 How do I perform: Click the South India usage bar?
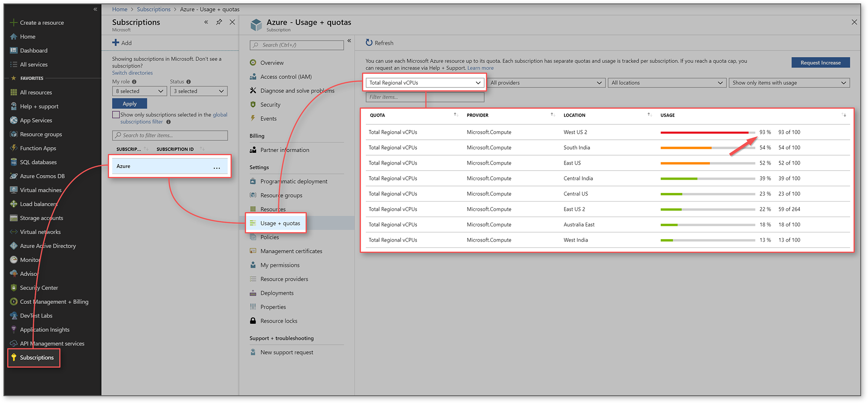pyautogui.click(x=708, y=147)
